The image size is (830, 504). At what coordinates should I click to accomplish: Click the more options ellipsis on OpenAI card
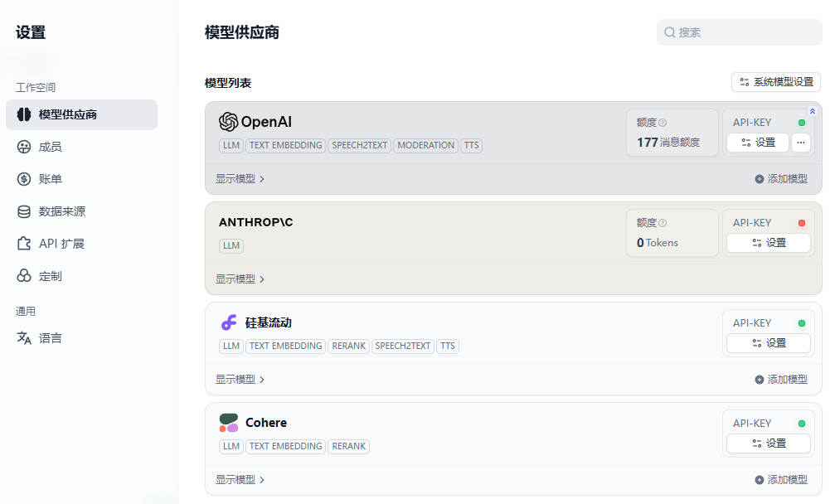click(x=801, y=142)
